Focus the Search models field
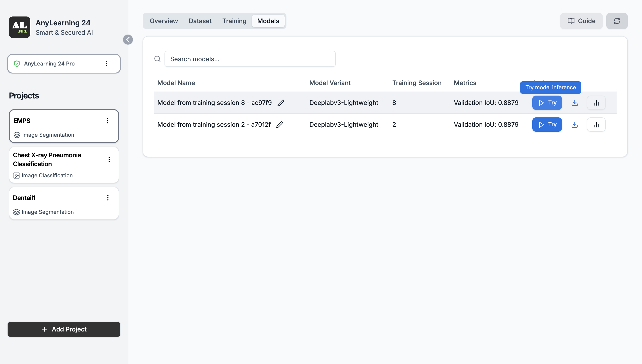The width and height of the screenshot is (642, 364). point(250,59)
